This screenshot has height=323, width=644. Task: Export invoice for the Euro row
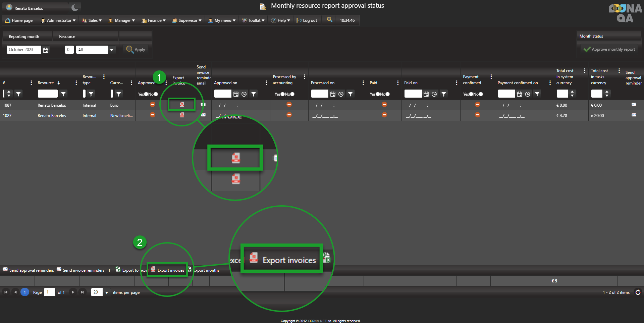click(182, 105)
